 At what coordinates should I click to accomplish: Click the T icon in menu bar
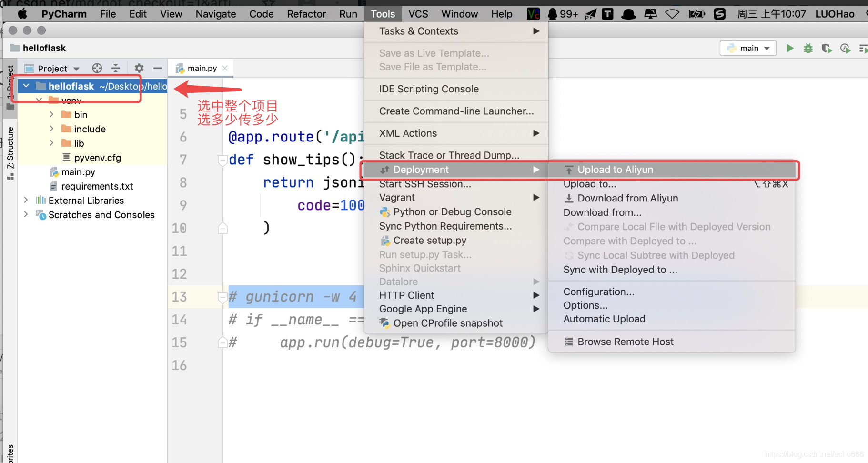point(607,14)
